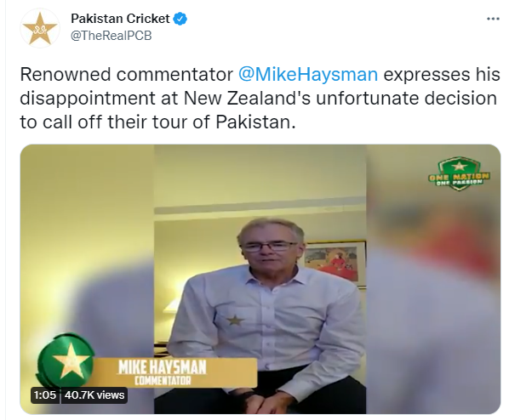509x420 pixels.
Task: Click the @TheRealPCB handle
Action: coord(112,36)
